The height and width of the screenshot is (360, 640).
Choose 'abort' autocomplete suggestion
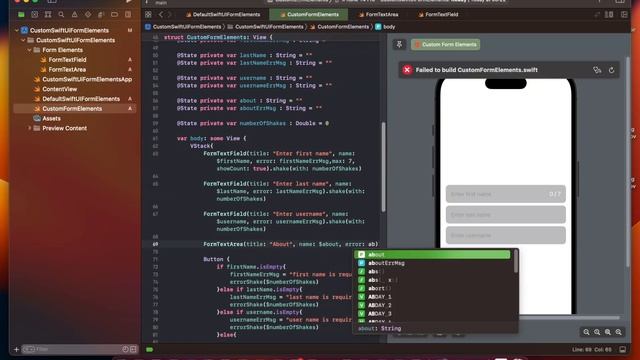[x=433, y=289]
